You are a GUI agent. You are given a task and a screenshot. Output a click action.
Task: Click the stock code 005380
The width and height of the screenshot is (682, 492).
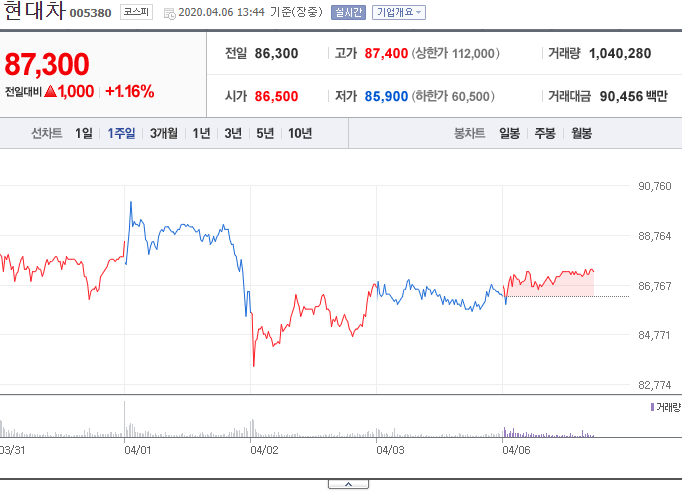[90, 13]
